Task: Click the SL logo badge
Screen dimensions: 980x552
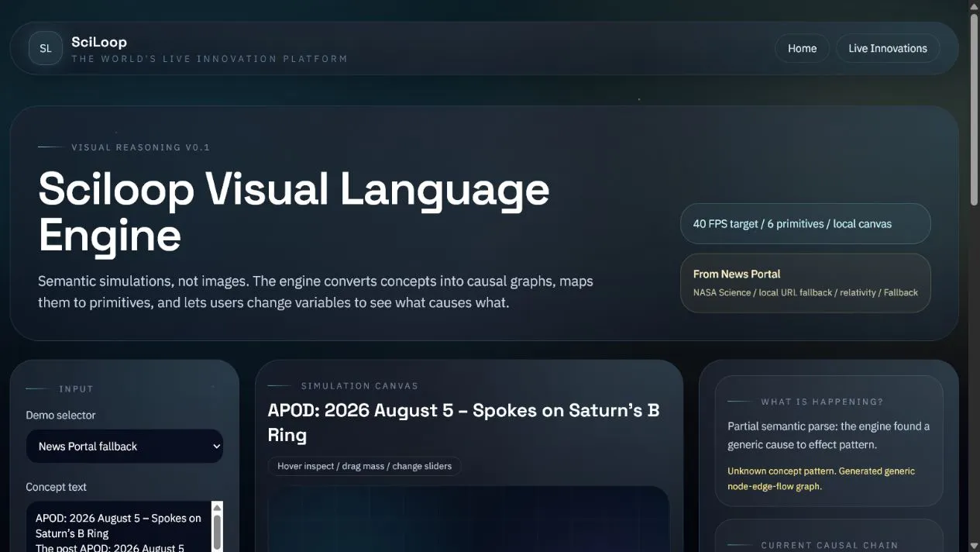Action: 46,48
